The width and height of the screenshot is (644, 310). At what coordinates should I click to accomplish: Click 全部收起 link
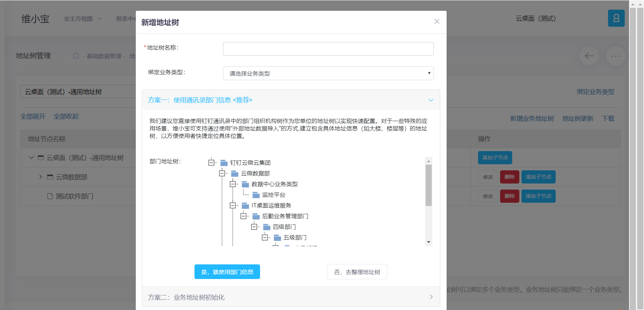(66, 117)
